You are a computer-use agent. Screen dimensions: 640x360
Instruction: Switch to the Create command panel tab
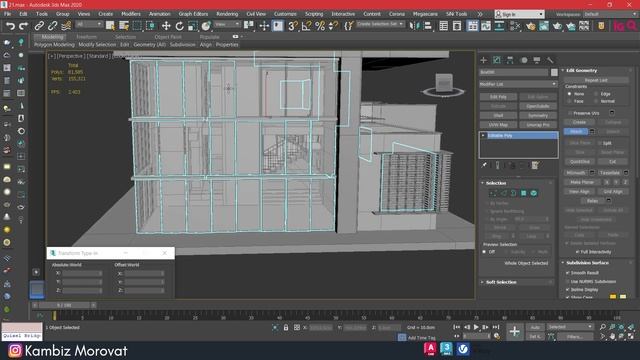coord(484,60)
